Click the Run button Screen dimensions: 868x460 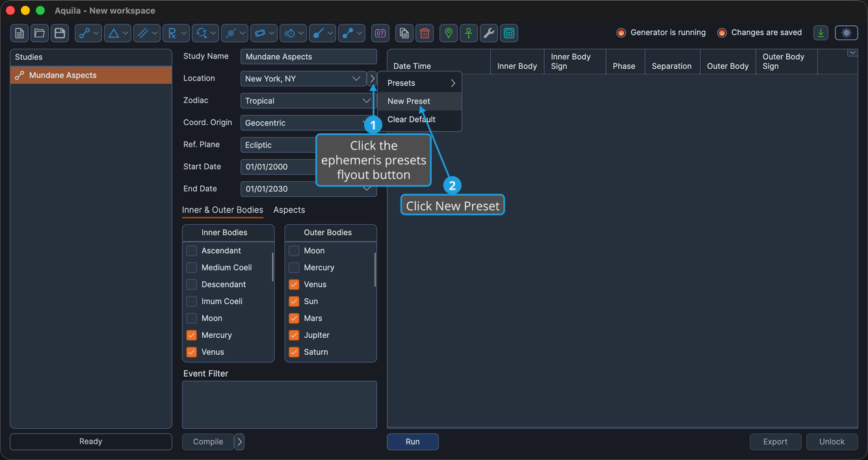[x=413, y=442]
